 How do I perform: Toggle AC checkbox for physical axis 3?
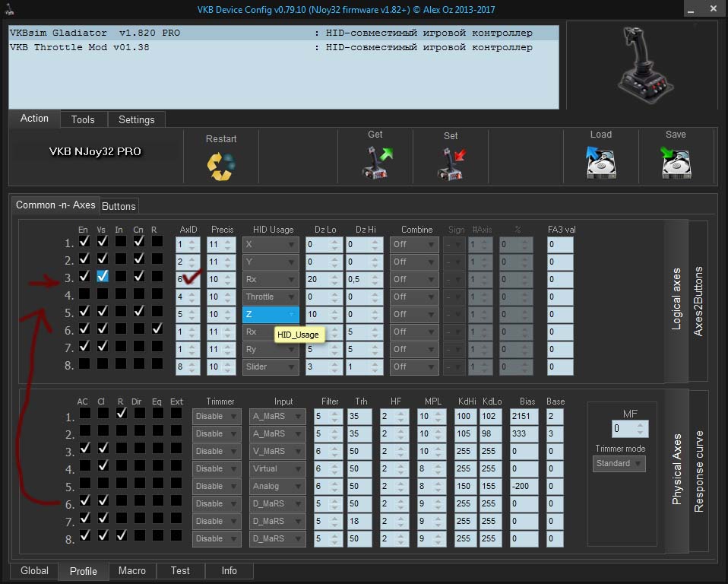85,447
